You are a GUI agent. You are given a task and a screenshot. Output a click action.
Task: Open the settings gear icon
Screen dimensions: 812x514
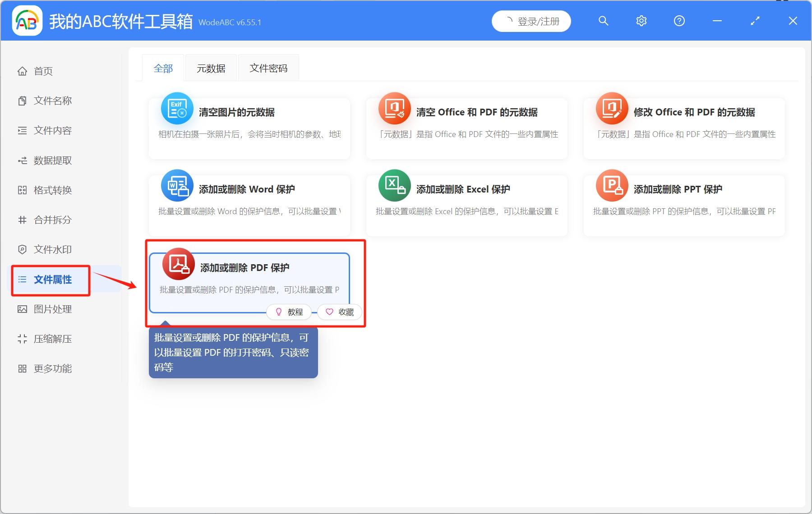pos(641,21)
